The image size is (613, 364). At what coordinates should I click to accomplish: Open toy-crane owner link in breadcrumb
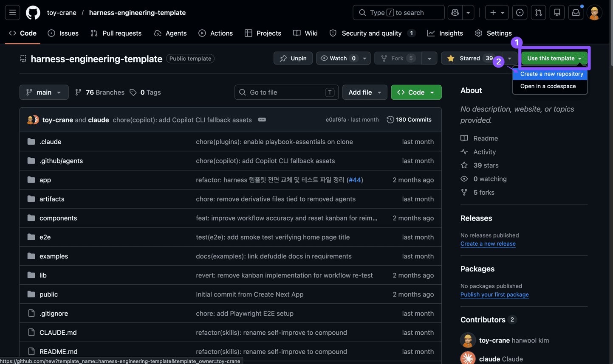(62, 13)
